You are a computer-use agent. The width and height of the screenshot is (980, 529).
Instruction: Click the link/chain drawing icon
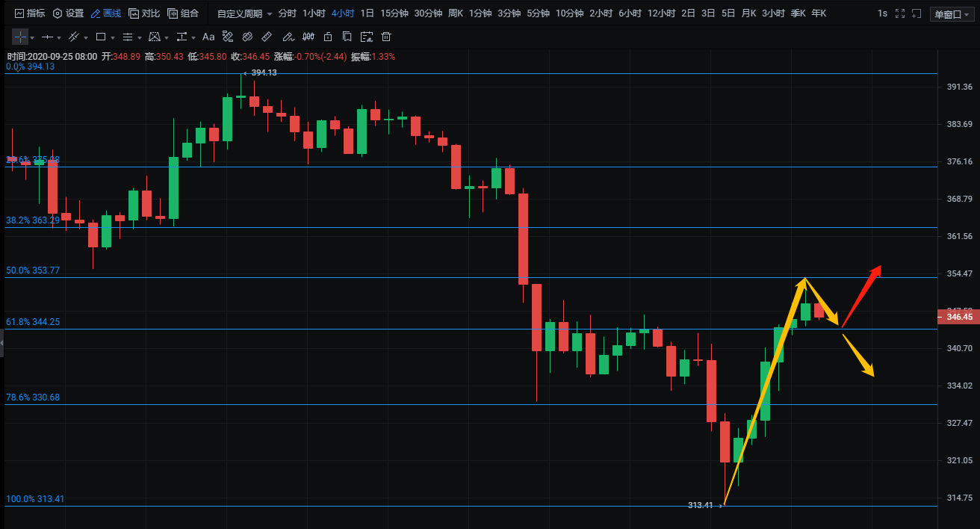tap(247, 37)
